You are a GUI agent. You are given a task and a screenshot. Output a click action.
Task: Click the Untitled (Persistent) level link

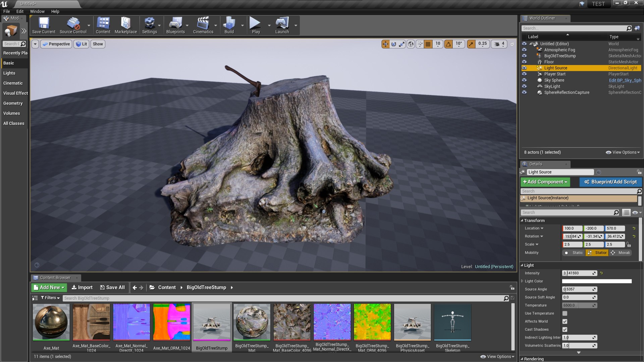pyautogui.click(x=494, y=267)
